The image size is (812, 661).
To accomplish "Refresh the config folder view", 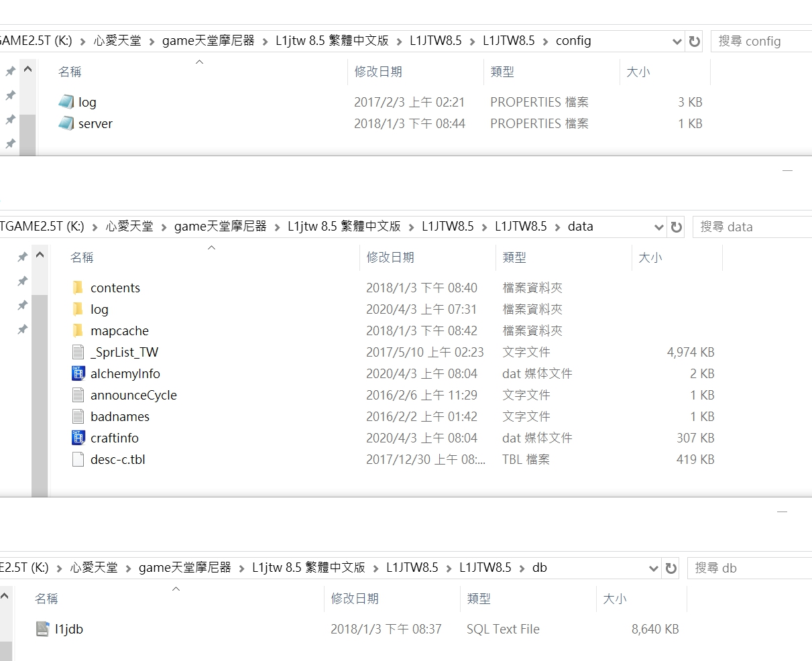I will tap(694, 42).
